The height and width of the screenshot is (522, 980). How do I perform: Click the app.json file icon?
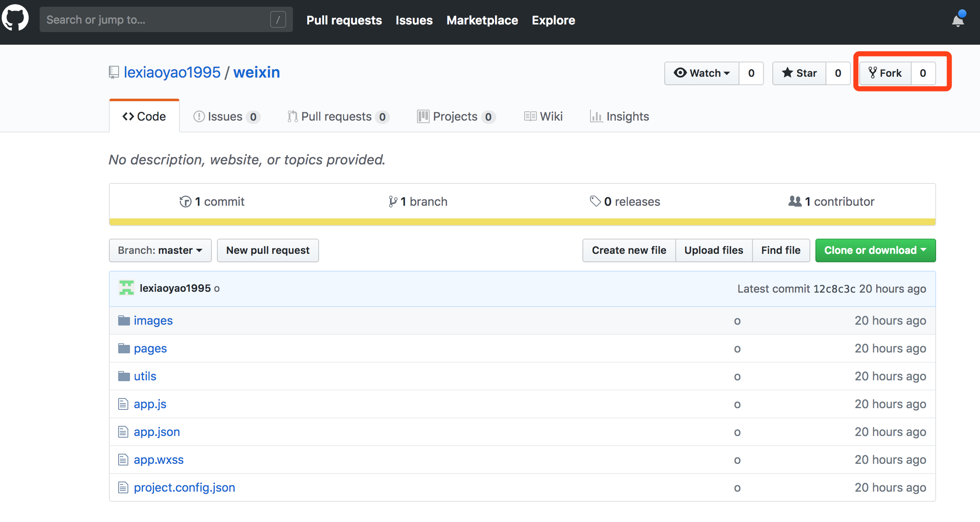point(123,432)
